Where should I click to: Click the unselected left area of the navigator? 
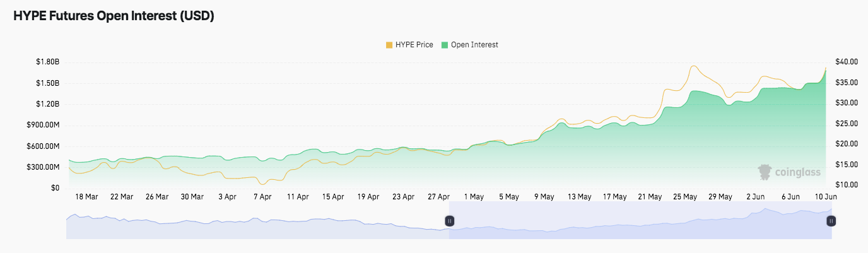(x=252, y=221)
